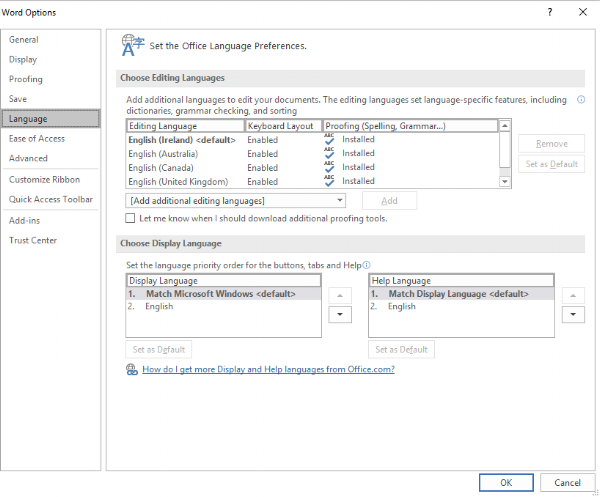Confirm the settings with OK
The height and width of the screenshot is (497, 600).
(x=506, y=482)
